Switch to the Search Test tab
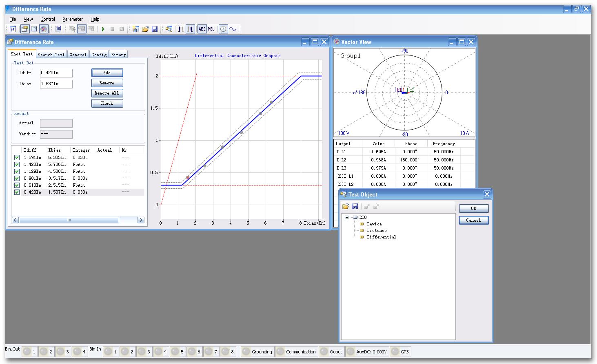The image size is (597, 364). click(51, 55)
